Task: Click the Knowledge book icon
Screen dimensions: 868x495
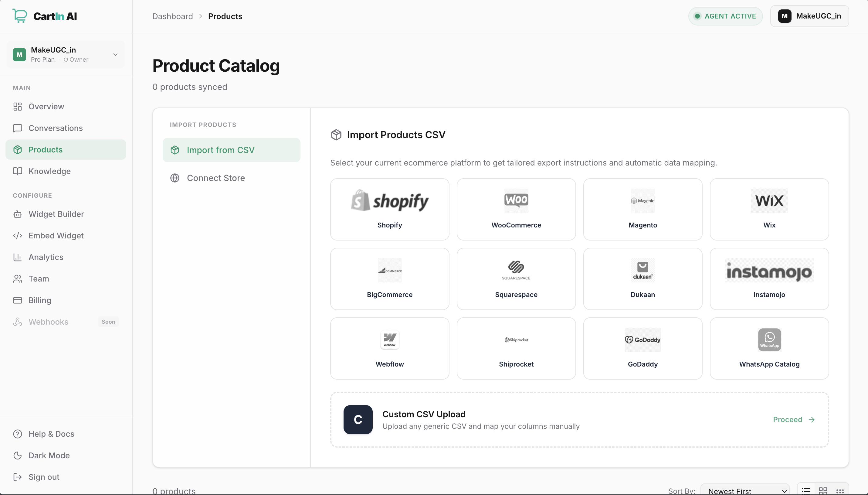Action: coord(18,171)
